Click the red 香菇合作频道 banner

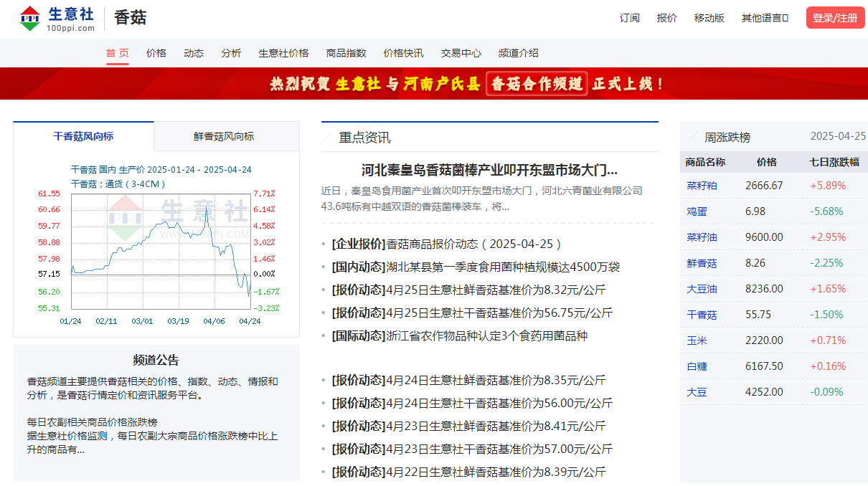click(x=434, y=84)
